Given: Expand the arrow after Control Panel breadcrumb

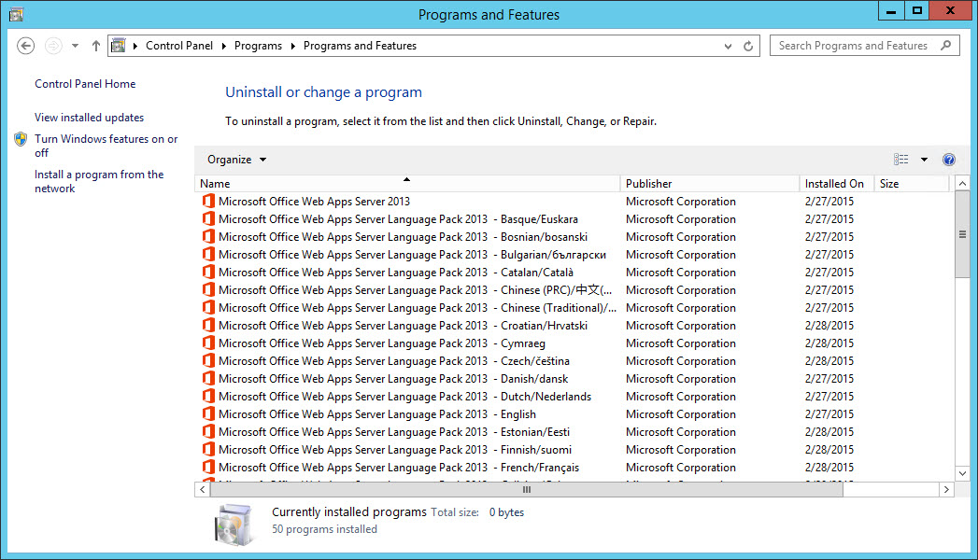Looking at the screenshot, I should (x=224, y=46).
